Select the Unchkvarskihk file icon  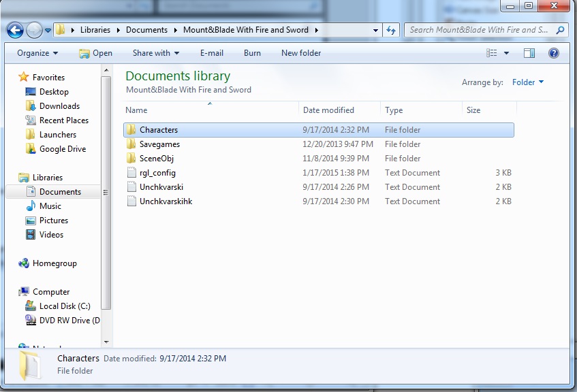click(x=131, y=201)
